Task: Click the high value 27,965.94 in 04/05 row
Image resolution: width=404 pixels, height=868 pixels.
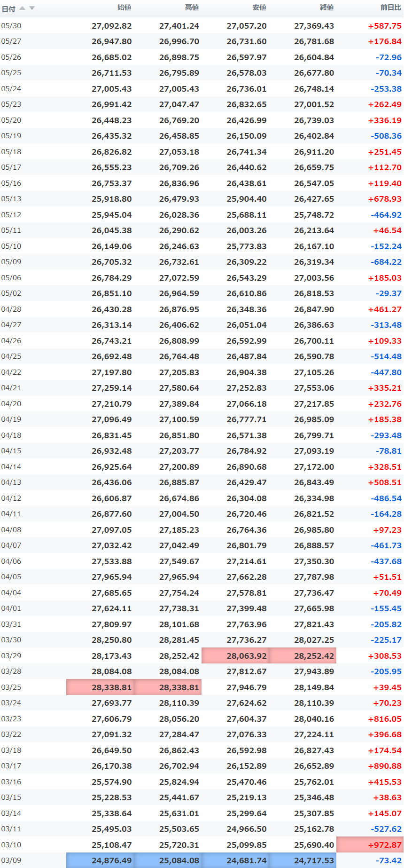Action: [x=179, y=577]
